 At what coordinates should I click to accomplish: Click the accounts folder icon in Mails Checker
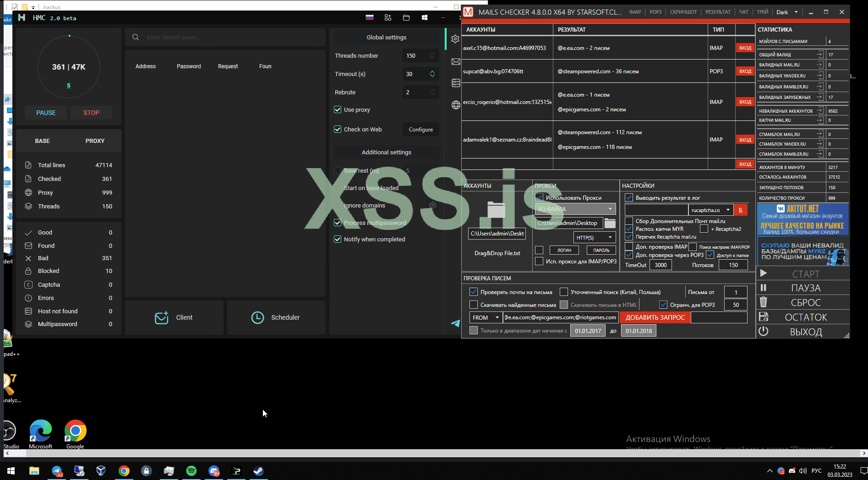[x=497, y=210]
